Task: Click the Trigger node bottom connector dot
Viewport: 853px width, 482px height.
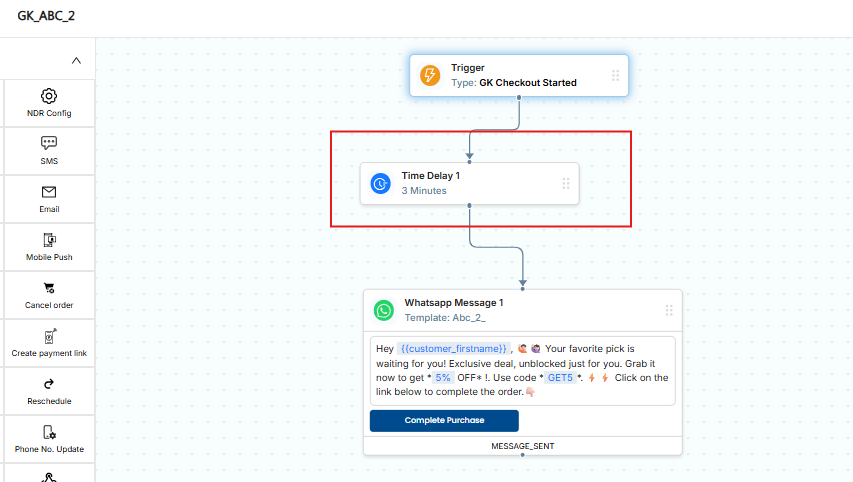Action: pyautogui.click(x=519, y=97)
